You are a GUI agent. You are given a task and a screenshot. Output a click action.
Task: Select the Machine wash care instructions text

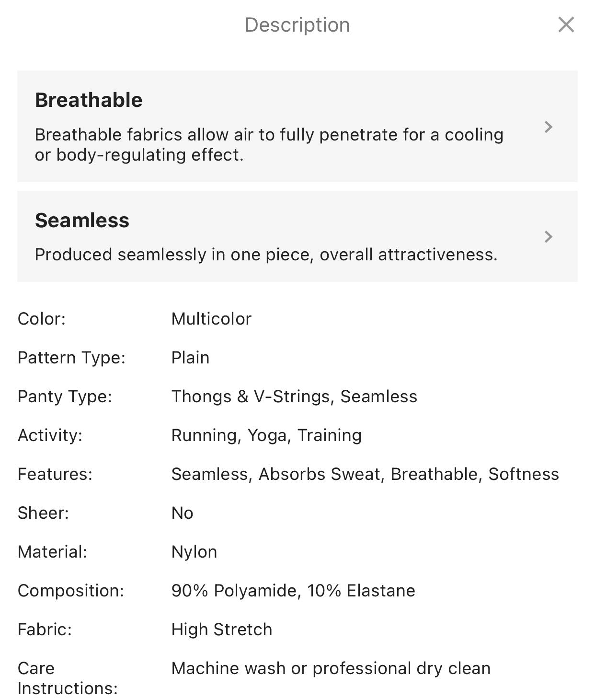click(x=331, y=668)
